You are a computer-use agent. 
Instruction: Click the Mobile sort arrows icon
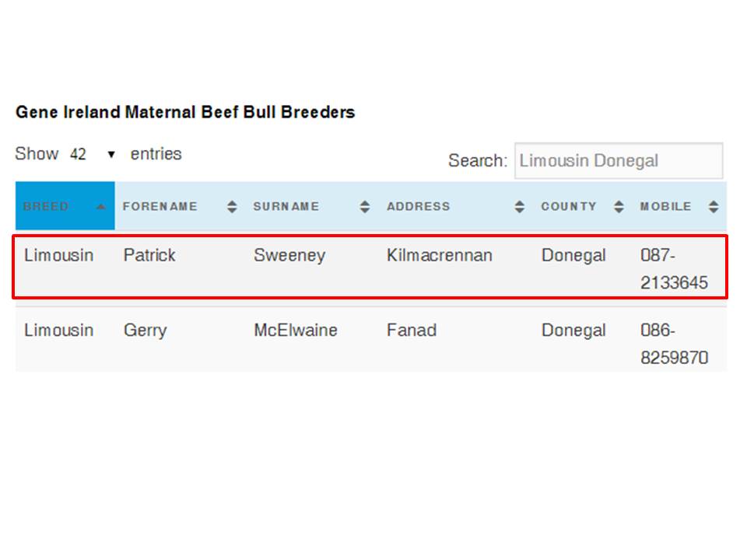714,207
